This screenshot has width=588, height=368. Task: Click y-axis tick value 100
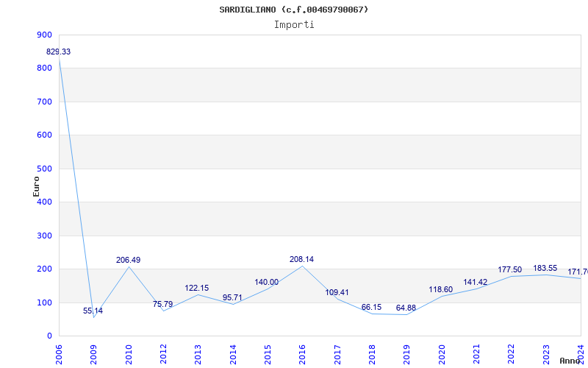(x=45, y=302)
